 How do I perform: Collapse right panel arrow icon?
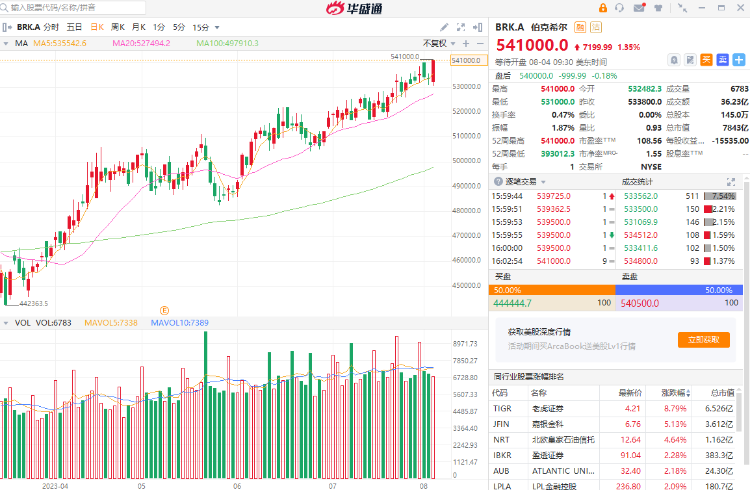(x=477, y=27)
